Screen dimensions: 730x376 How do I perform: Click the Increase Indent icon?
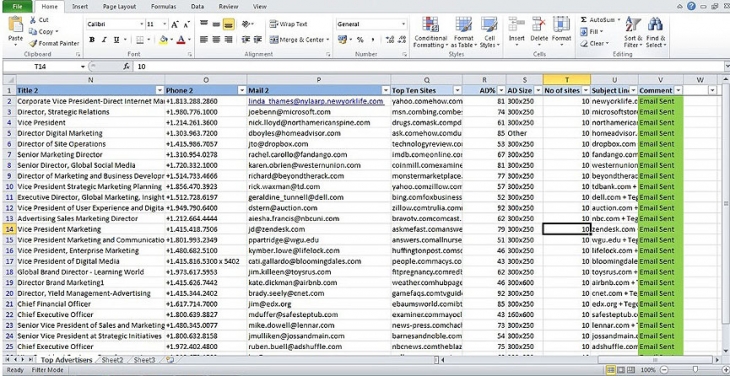pos(257,40)
